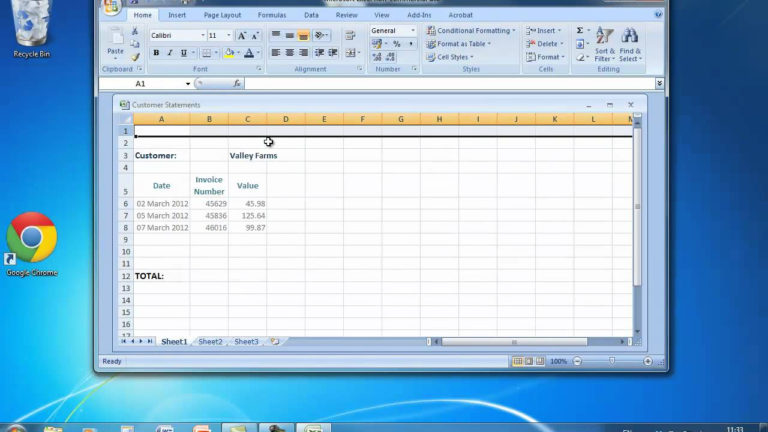Click the zoom slider in status bar
Viewport: 768px width, 432px height.
click(x=612, y=361)
